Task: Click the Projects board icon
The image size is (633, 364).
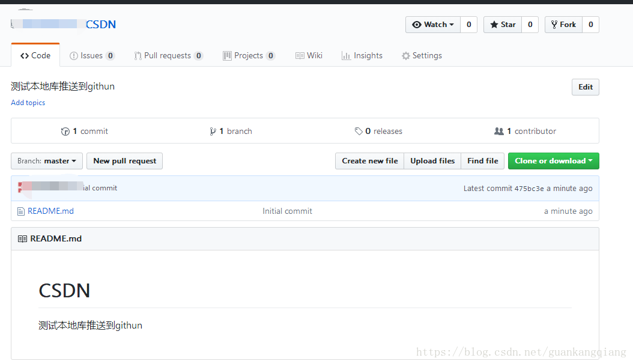Action: click(227, 56)
